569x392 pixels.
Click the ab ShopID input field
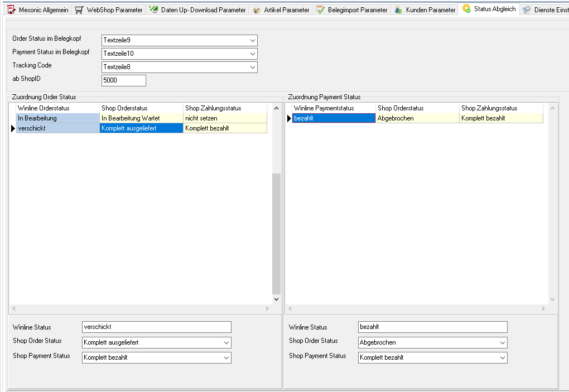[x=123, y=81]
